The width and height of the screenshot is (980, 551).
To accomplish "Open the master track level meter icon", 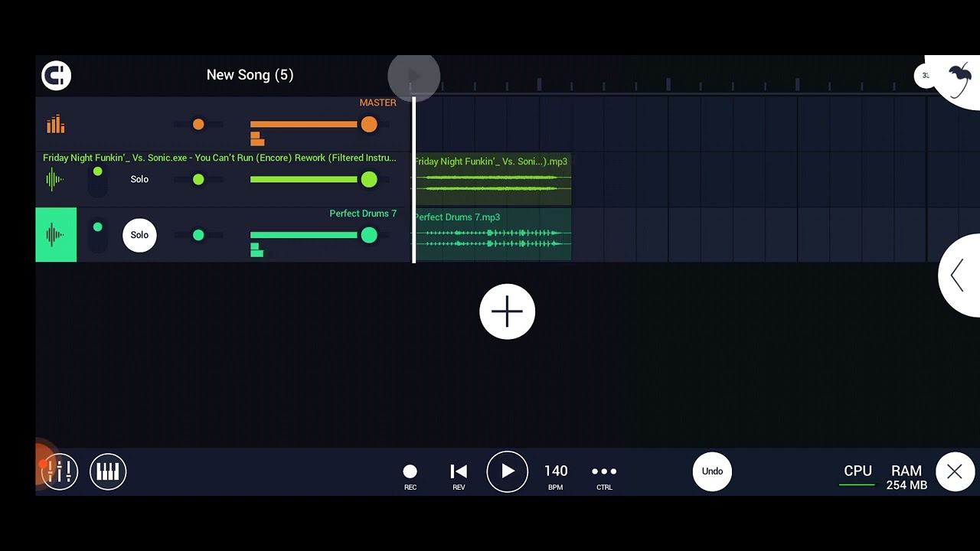I will point(56,124).
